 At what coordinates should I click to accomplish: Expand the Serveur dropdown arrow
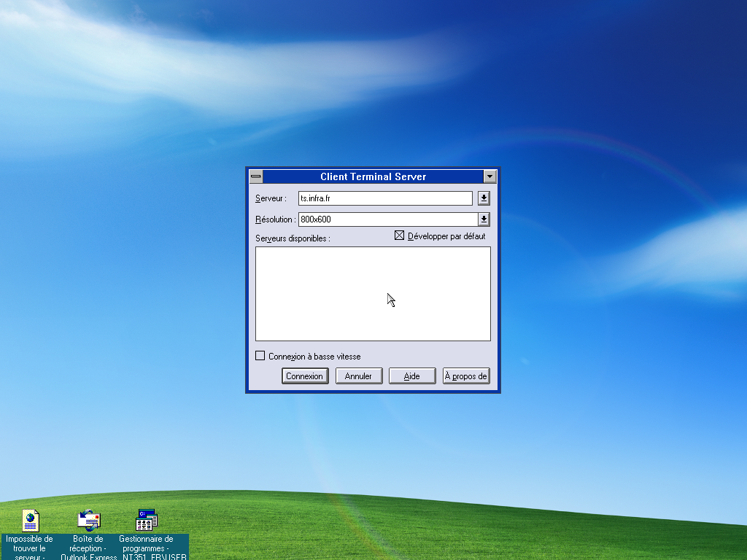click(x=484, y=198)
